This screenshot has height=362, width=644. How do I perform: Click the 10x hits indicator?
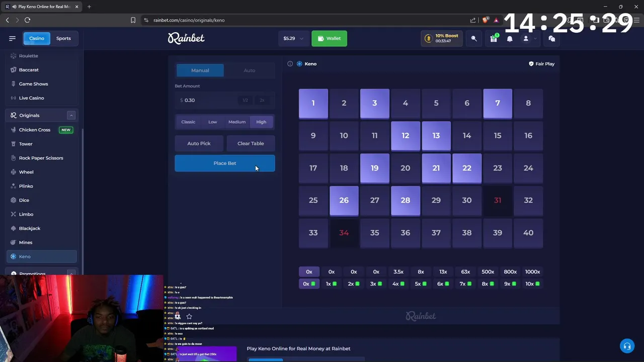tap(532, 284)
